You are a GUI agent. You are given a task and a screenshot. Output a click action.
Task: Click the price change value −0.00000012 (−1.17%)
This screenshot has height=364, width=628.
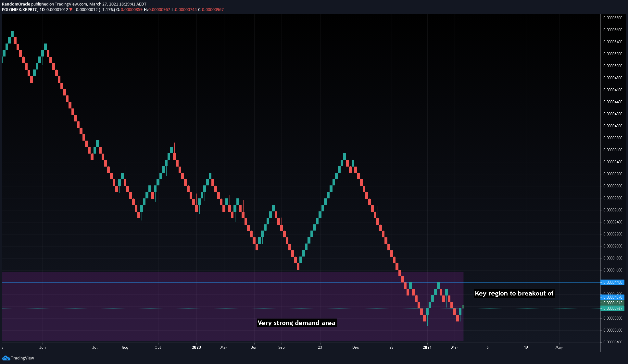tap(94, 10)
